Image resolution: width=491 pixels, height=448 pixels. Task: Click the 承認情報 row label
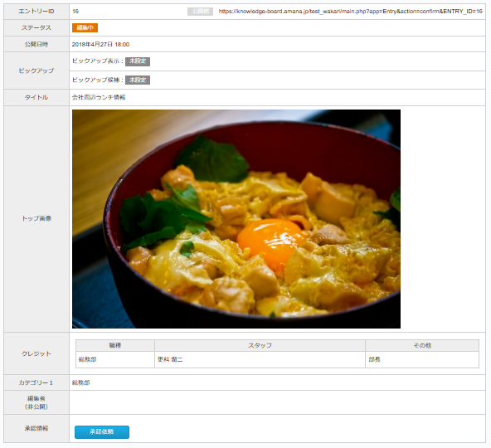[x=36, y=428]
